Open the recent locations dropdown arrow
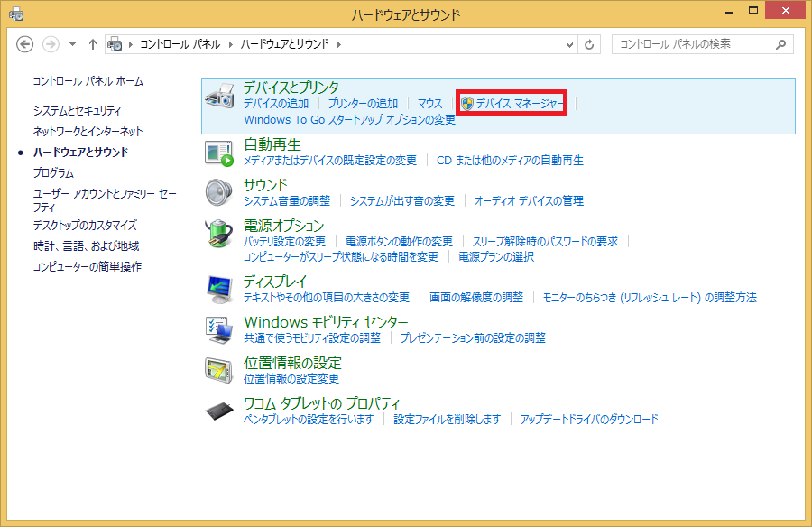812x527 pixels. pyautogui.click(x=72, y=44)
